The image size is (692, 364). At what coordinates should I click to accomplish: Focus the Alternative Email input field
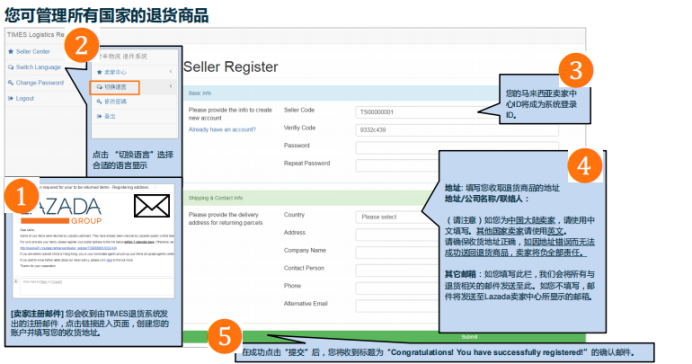click(x=397, y=306)
